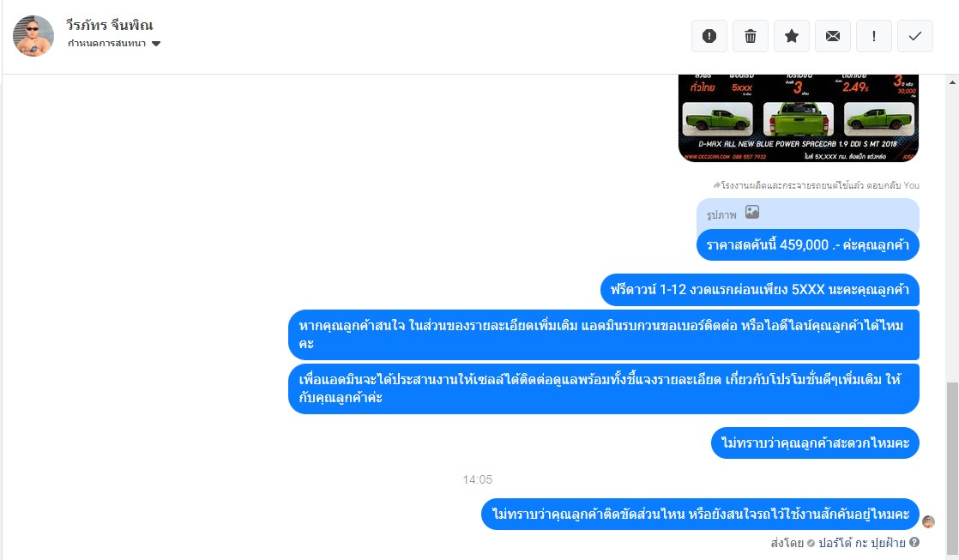Click the scrollbar up arrow

(x=952, y=82)
